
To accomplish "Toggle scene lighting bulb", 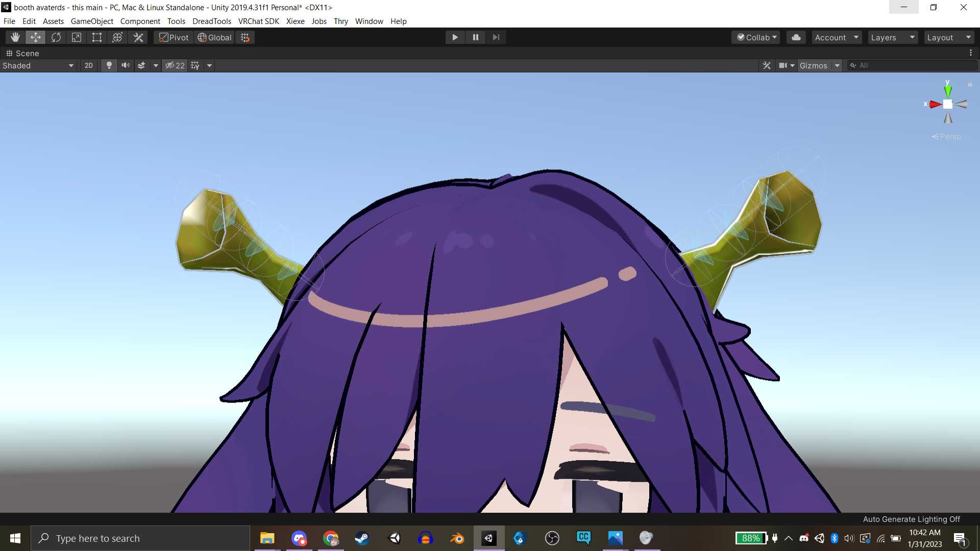I will 109,65.
